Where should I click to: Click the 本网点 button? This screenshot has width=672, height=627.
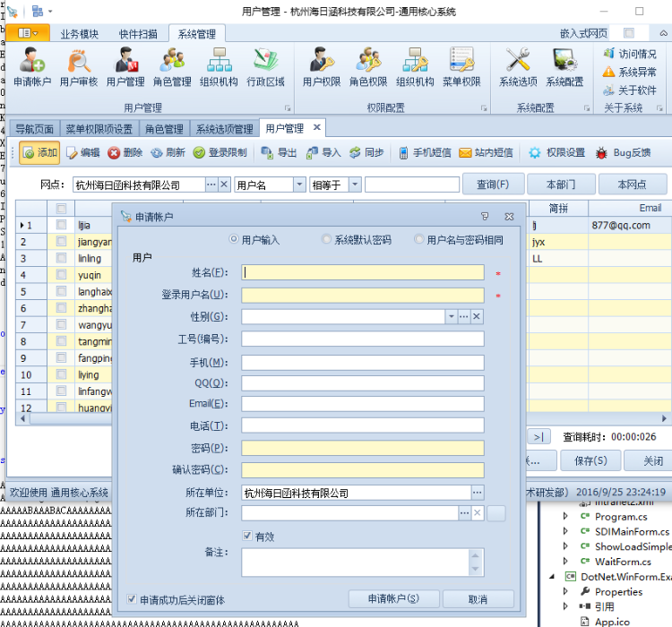click(633, 185)
